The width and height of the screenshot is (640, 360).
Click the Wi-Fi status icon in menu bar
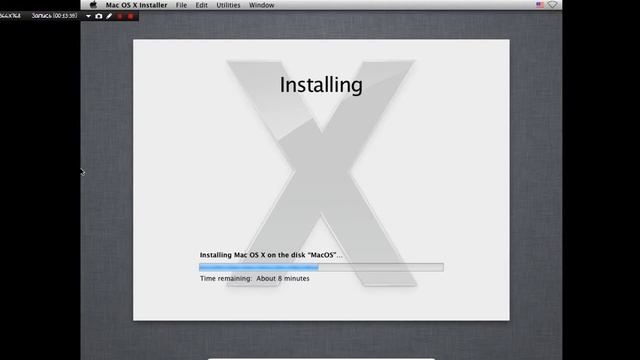552,5
